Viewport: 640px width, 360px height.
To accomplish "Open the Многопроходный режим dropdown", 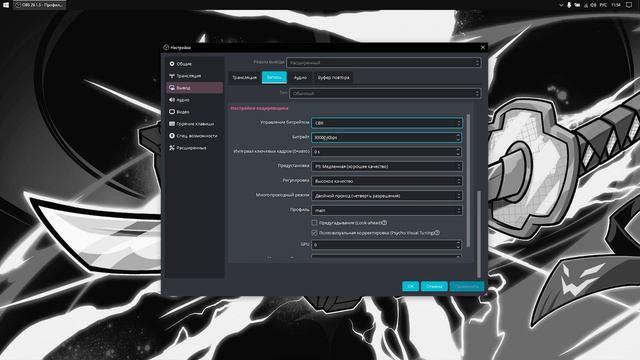I will coord(387,196).
